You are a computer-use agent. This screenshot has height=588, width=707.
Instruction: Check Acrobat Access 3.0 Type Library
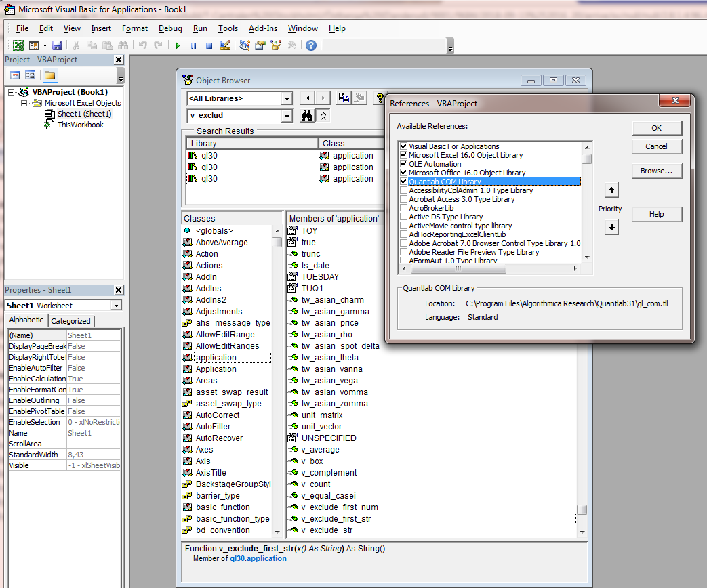coord(403,198)
